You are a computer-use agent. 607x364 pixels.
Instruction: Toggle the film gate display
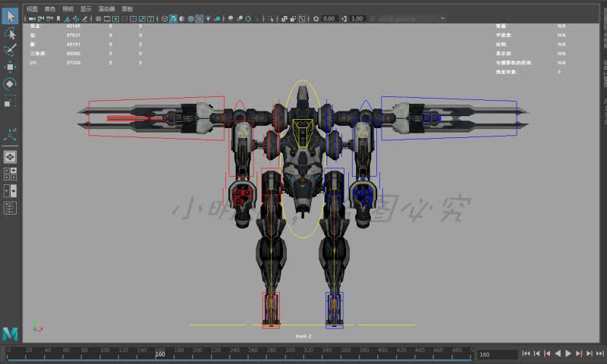coord(107,18)
